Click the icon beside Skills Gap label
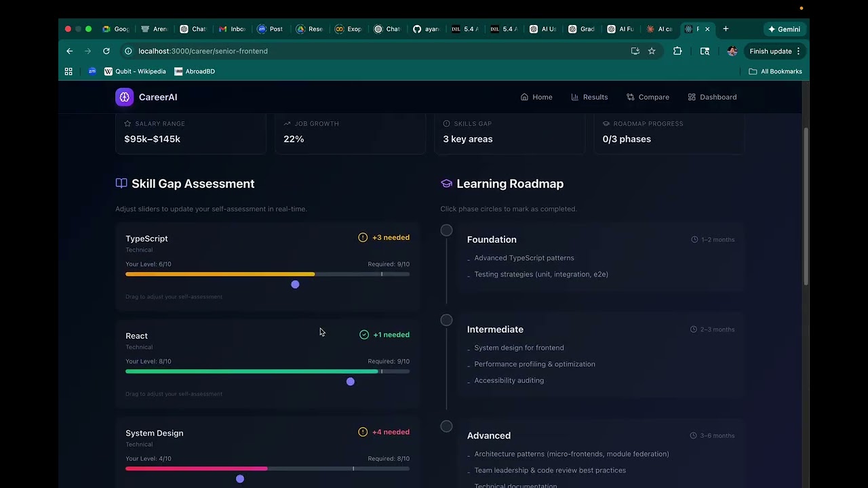 click(446, 123)
